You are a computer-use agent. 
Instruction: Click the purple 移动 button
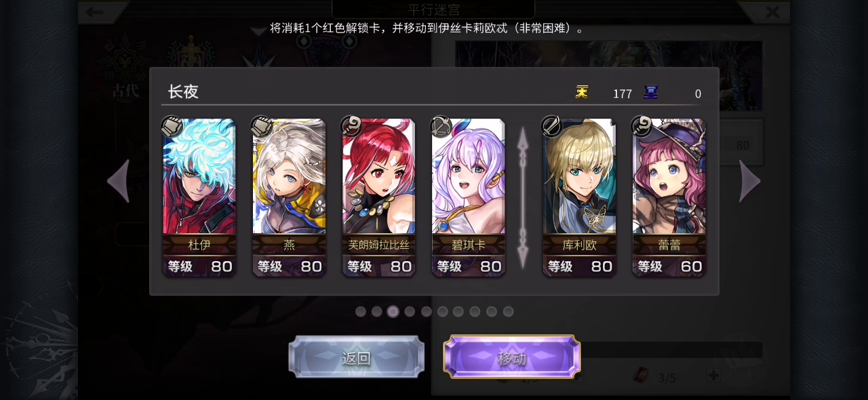point(512,357)
